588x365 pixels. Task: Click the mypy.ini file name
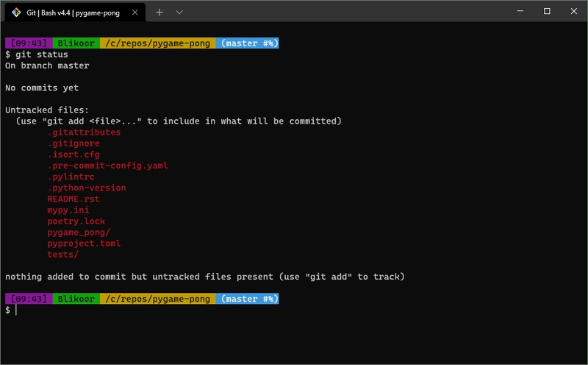[x=68, y=210]
